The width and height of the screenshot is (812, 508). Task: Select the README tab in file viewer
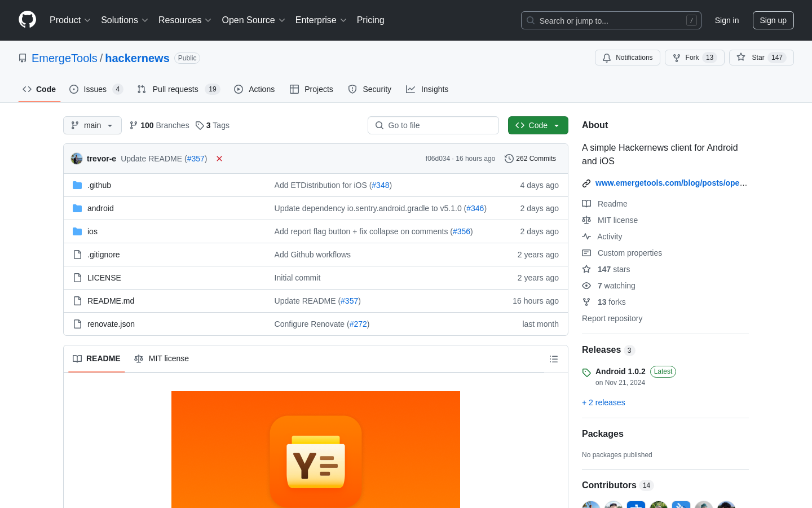(x=96, y=358)
